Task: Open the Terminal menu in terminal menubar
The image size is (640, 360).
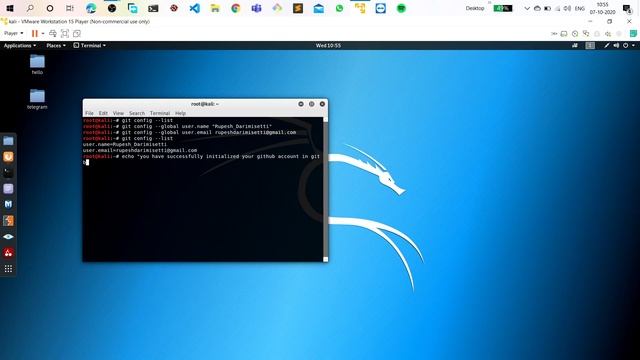Action: pyautogui.click(x=160, y=113)
